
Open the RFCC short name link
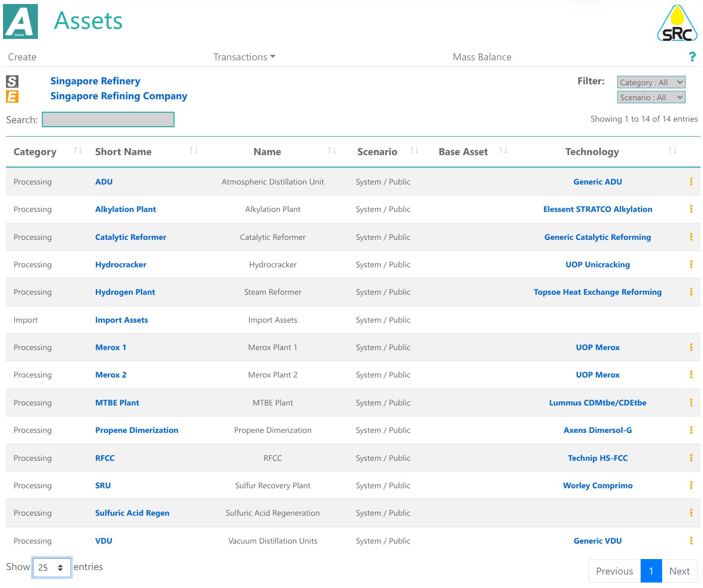(105, 458)
